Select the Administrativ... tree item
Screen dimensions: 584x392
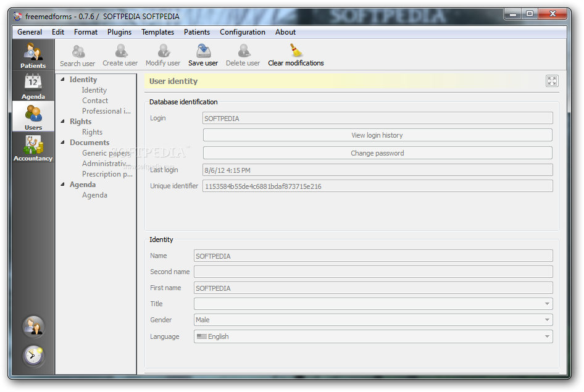coord(107,164)
